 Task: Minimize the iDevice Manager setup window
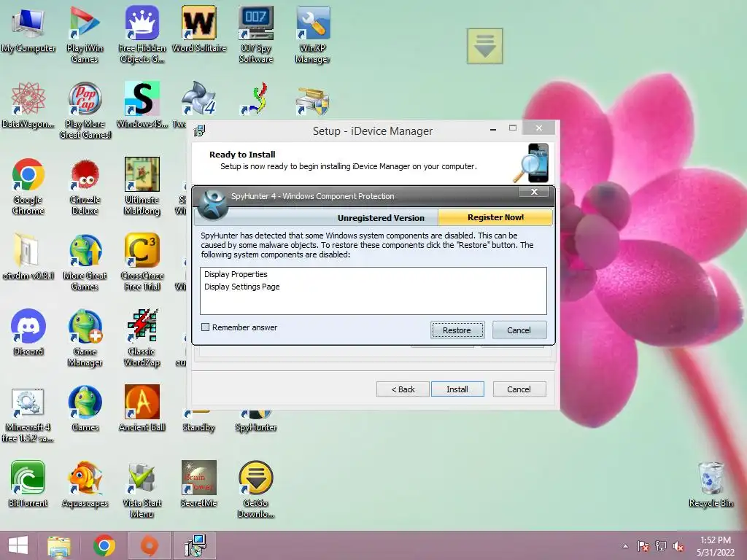[493, 128]
